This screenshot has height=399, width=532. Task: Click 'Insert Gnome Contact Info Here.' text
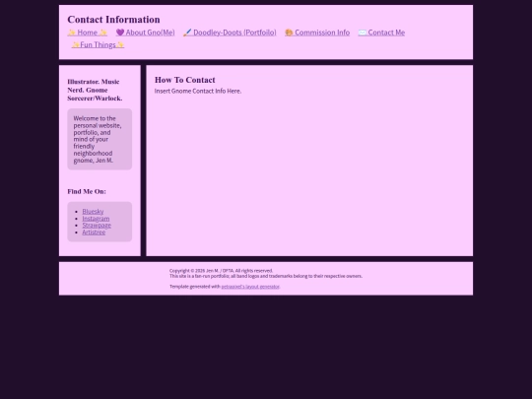198,92
